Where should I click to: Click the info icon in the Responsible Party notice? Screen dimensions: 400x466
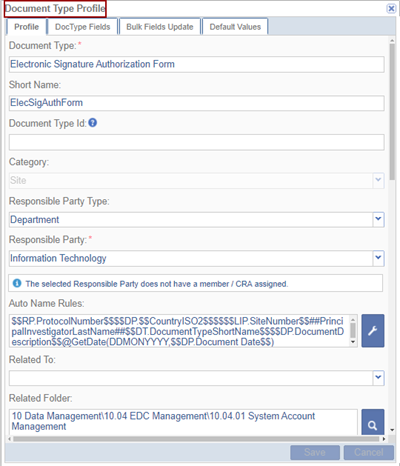(x=17, y=283)
